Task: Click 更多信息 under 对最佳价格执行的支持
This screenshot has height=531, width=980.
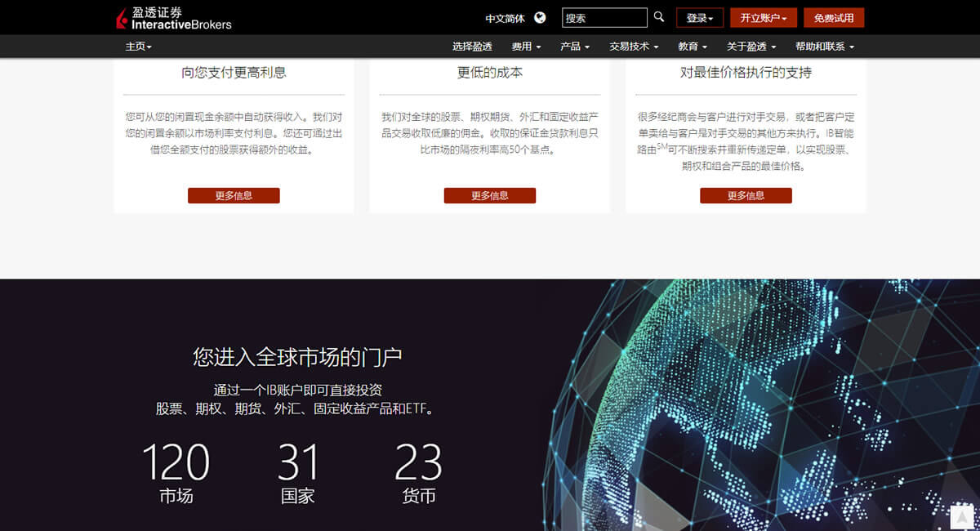Action: 746,195
